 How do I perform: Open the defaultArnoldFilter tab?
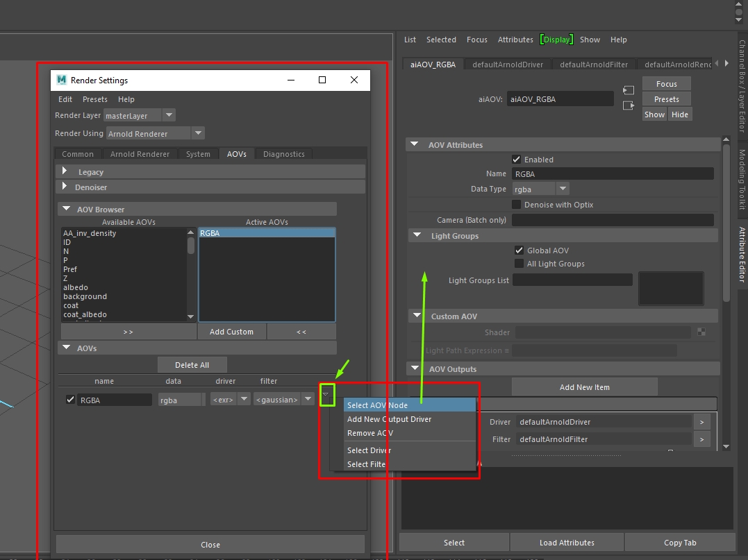pyautogui.click(x=594, y=65)
